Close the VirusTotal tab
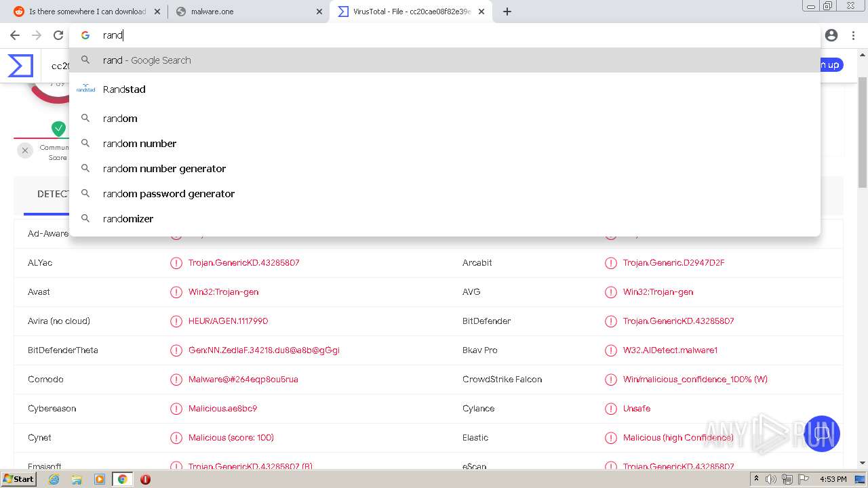 tap(481, 12)
